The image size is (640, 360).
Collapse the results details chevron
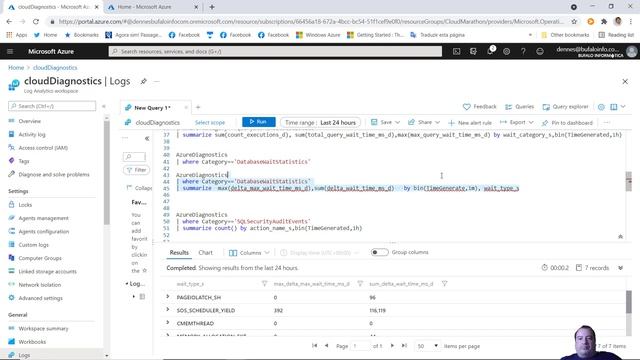(x=620, y=268)
